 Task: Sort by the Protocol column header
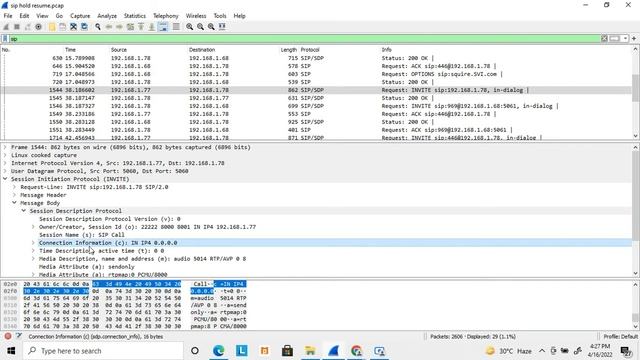(x=310, y=49)
